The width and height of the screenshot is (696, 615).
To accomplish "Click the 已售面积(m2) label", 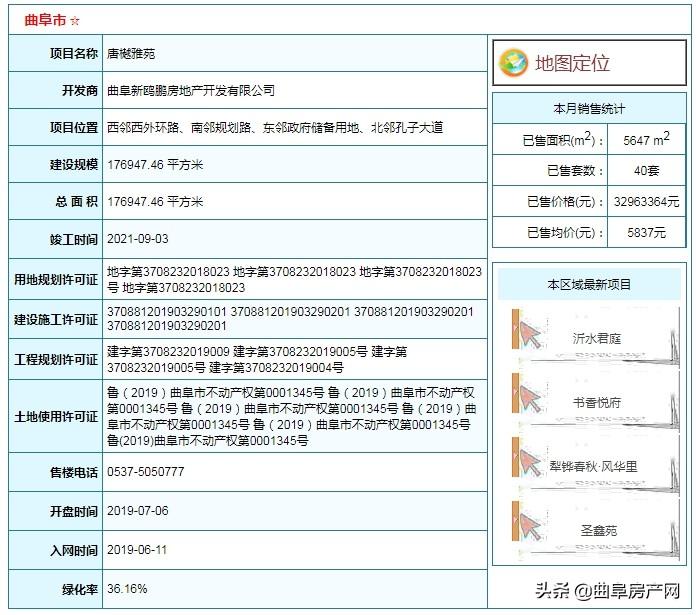I will click(563, 139).
